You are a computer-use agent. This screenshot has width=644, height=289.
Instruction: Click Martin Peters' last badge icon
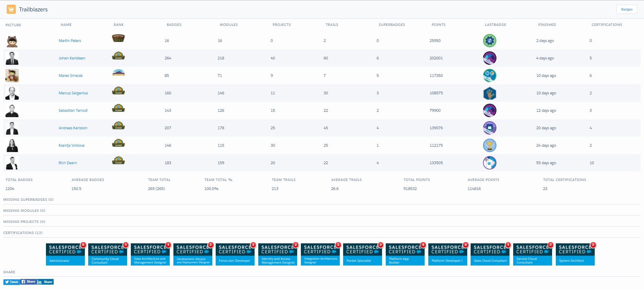[490, 41]
